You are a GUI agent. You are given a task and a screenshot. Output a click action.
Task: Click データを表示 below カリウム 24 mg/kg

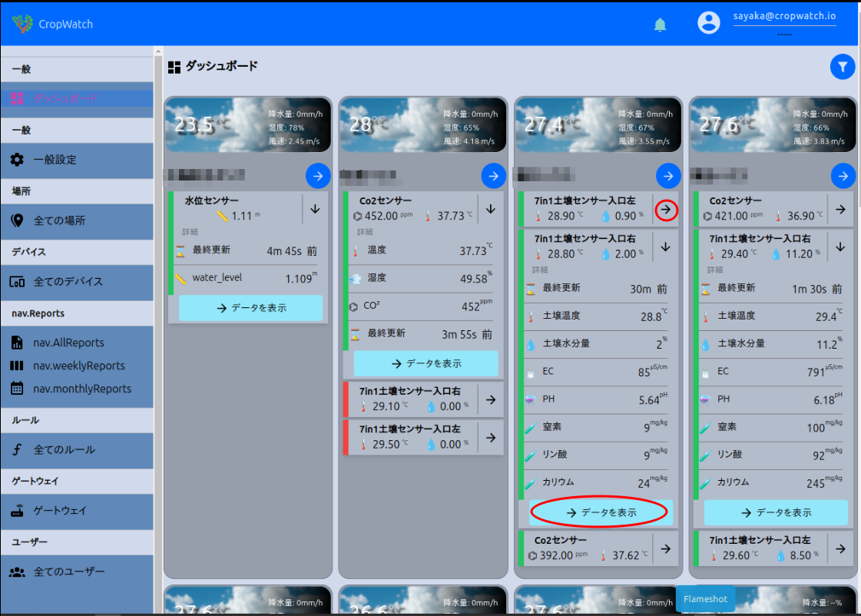tap(601, 512)
